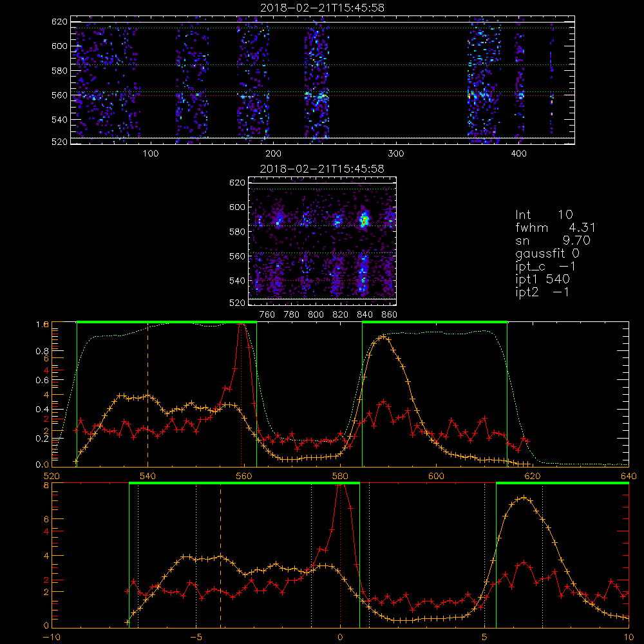Click the 10 x-axis label of the bottom plot
The height and width of the screenshot is (644, 644).
[629, 638]
